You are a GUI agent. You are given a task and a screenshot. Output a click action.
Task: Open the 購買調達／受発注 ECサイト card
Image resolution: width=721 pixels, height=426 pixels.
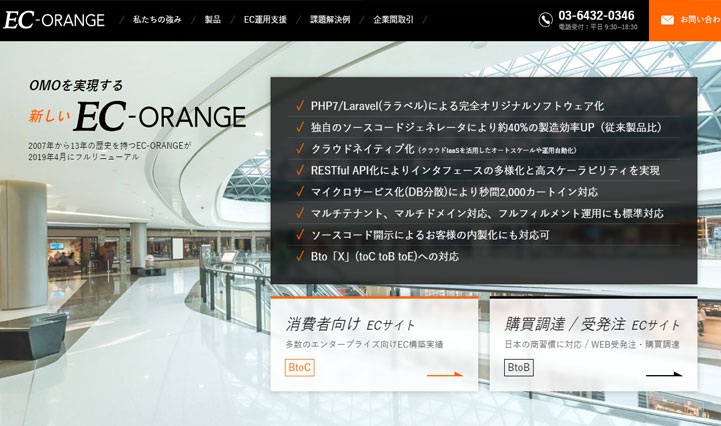pyautogui.click(x=594, y=344)
